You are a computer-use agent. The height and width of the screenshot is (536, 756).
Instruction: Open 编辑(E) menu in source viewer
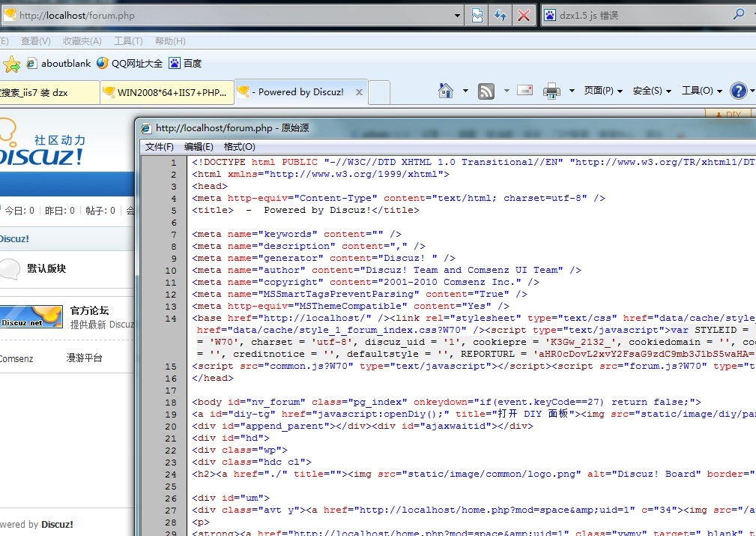[199, 147]
